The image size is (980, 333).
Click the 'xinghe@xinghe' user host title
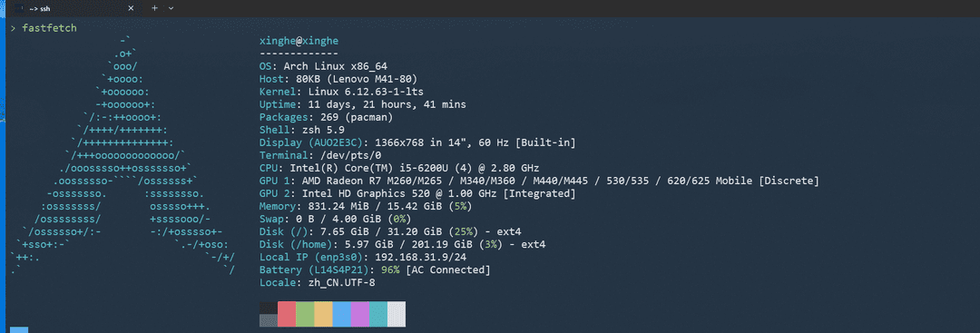point(299,41)
